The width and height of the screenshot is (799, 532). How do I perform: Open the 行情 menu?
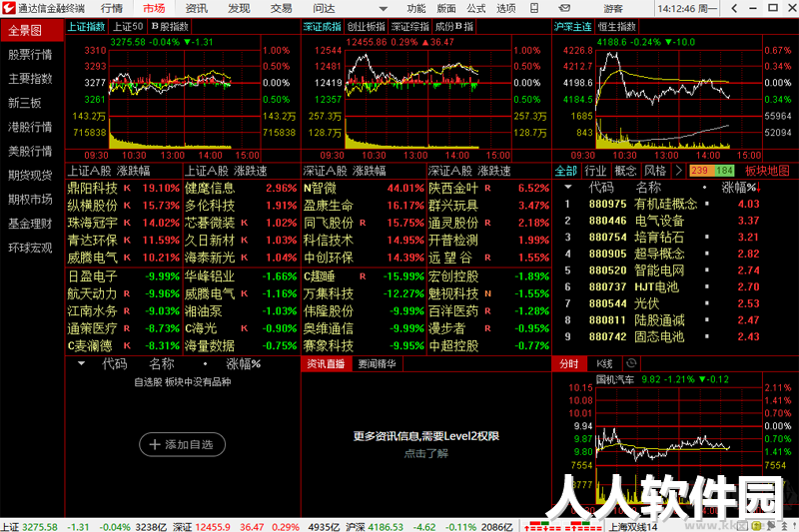pos(112,8)
